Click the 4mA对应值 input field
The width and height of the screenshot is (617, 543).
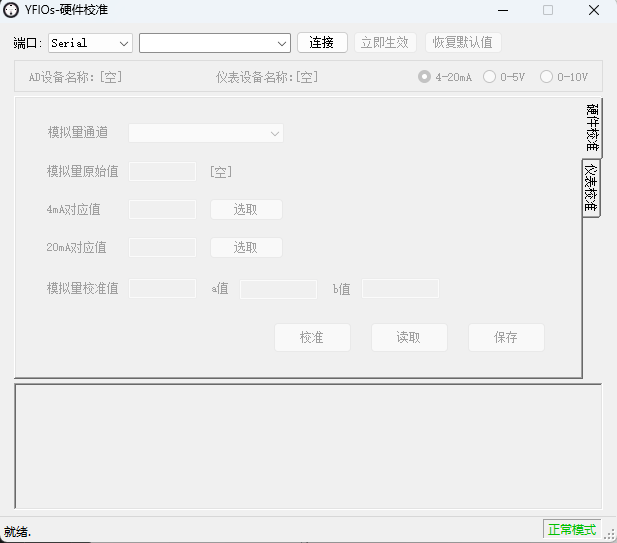click(x=163, y=210)
